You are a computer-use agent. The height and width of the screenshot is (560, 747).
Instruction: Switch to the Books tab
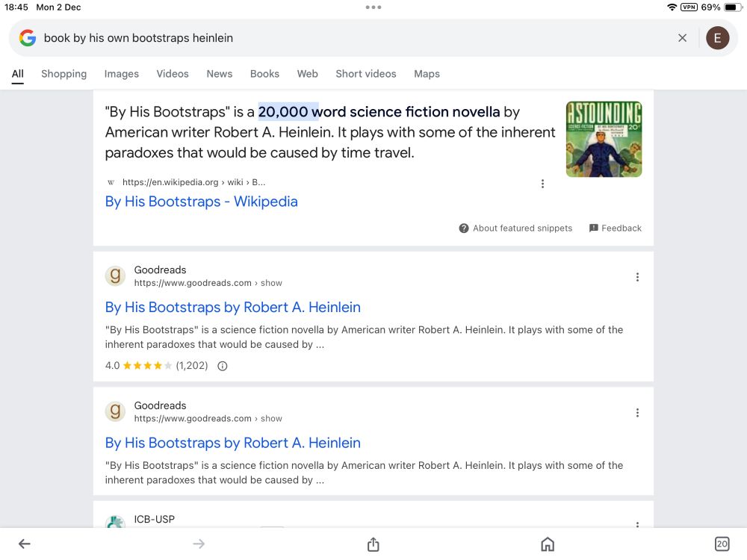tap(264, 74)
